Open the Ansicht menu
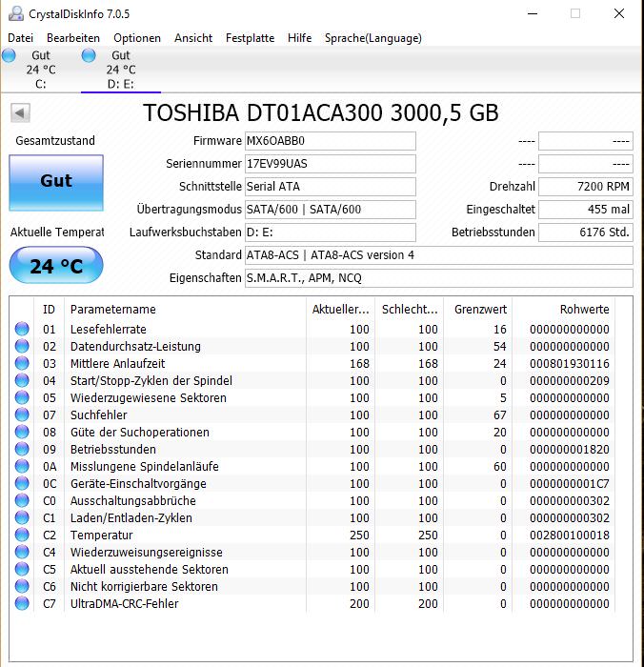This screenshot has width=644, height=667. pos(193,38)
